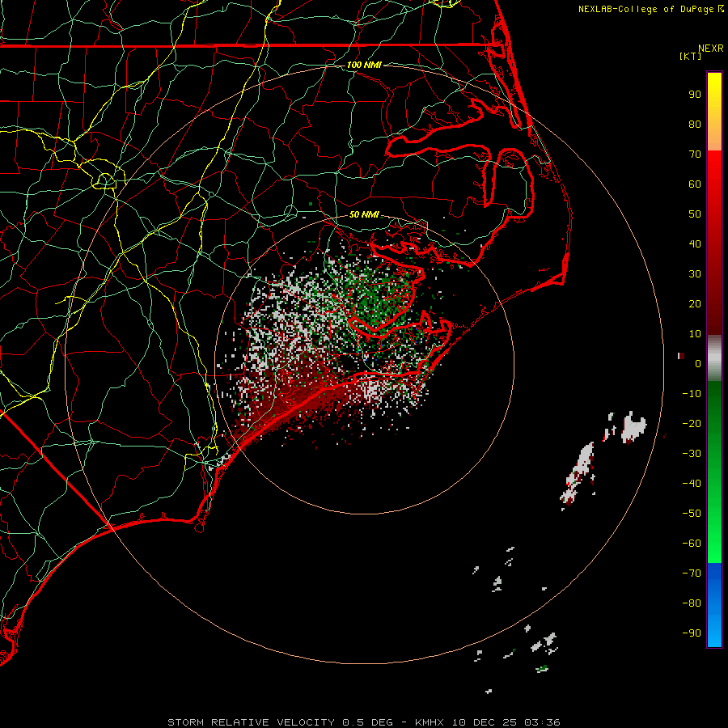Screen dimensions: 728x728
Task: Pick the blue segment at the scale bottom
Action: coord(714,604)
